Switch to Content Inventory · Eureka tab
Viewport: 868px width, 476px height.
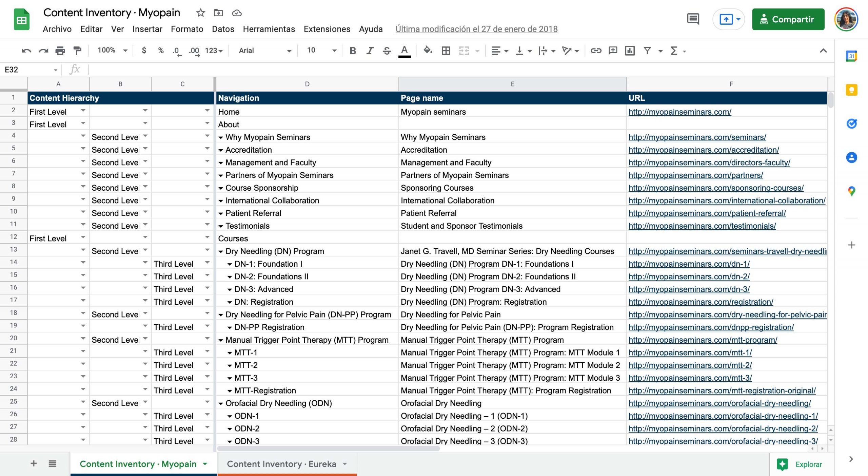(281, 464)
